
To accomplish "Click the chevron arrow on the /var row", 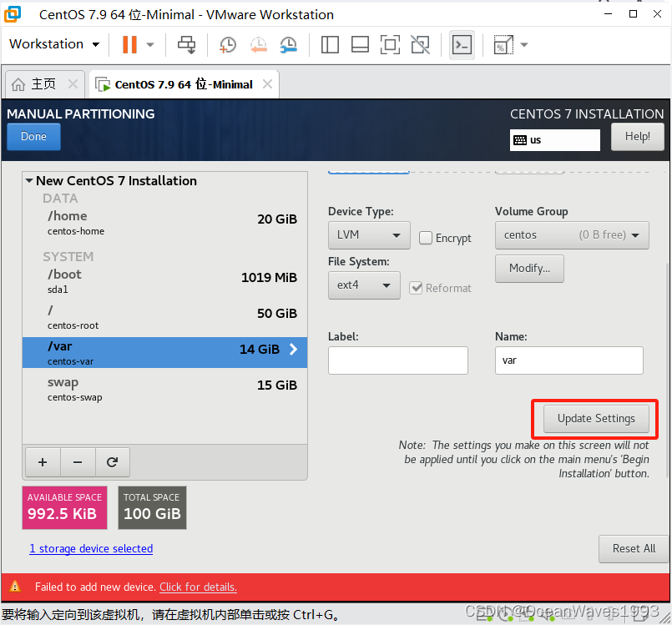I will click(x=294, y=349).
